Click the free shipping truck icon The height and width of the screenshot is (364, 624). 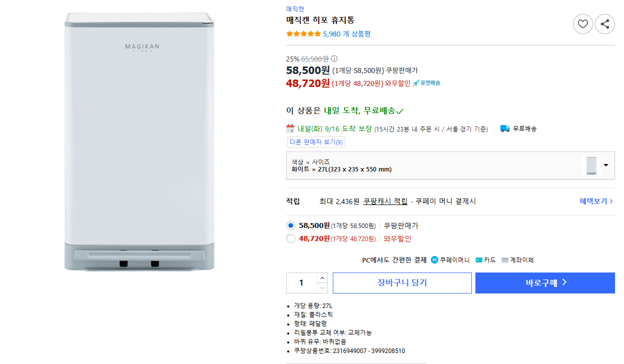[x=505, y=128]
